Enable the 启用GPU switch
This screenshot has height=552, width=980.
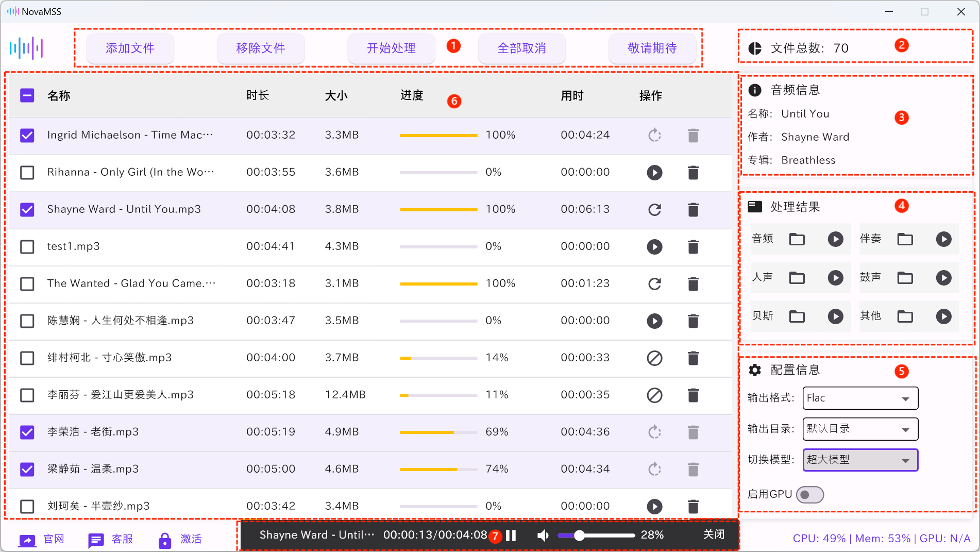tap(809, 495)
